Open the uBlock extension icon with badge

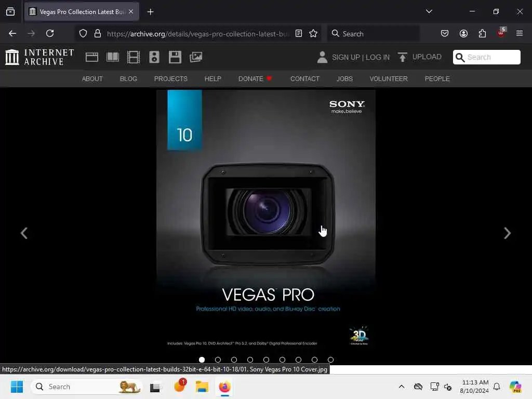[x=501, y=33]
